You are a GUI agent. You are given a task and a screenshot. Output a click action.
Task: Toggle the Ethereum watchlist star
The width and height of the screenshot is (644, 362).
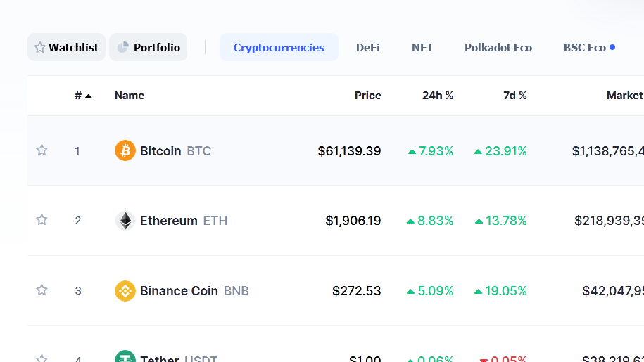[42, 220]
